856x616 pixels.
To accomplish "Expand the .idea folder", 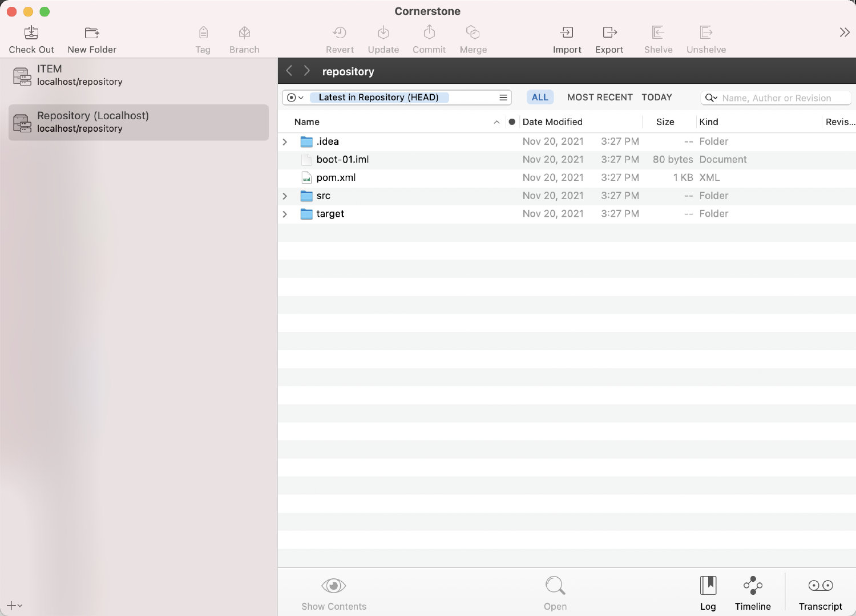I will (285, 141).
